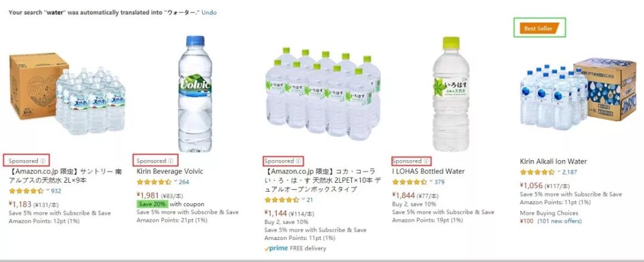The image size is (644, 262).
Task: Open the I LOHAS Bottled Water title link
Action: (x=428, y=171)
